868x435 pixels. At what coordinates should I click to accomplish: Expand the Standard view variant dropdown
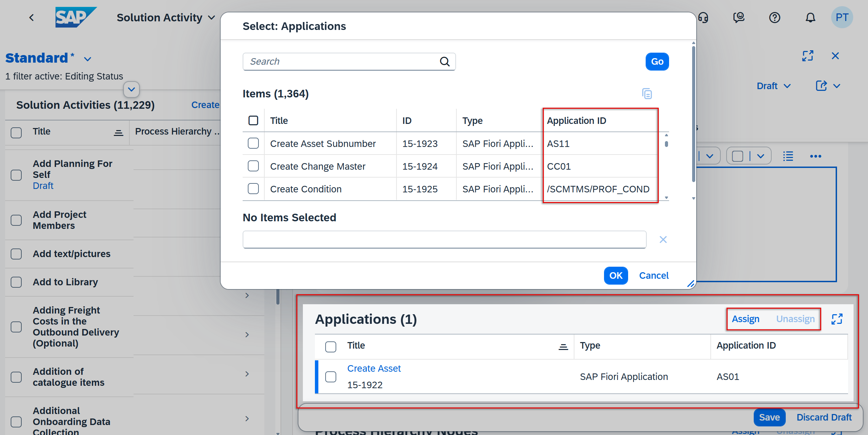[88, 59]
